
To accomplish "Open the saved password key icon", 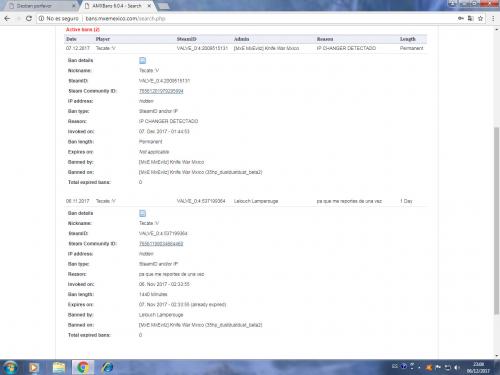I will pyautogui.click(x=461, y=18).
